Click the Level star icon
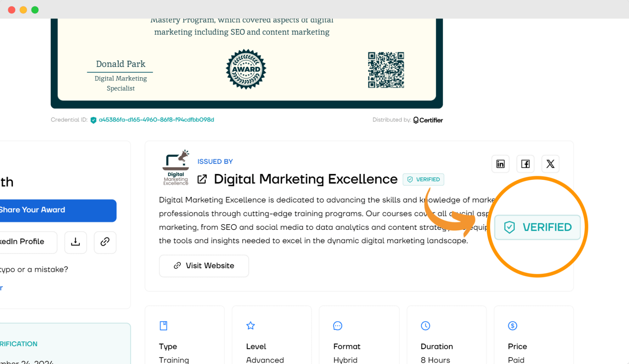The width and height of the screenshot is (629, 364). [x=250, y=326]
